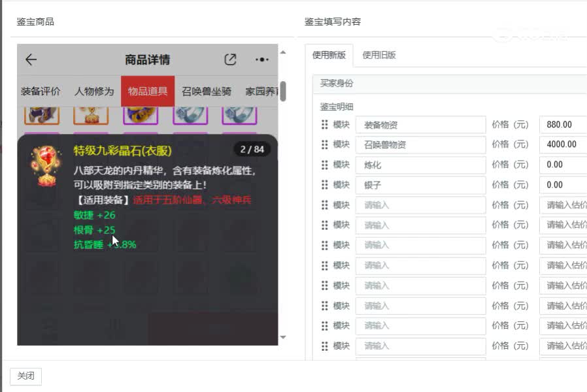Select the 物品道具 tab
Viewport: 587px width, 392px height.
(148, 91)
